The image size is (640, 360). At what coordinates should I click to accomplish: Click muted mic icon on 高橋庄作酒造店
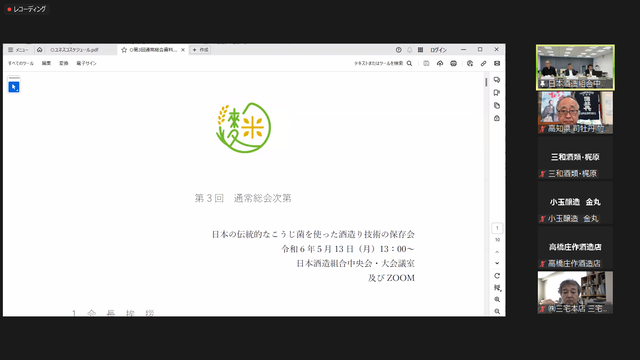pos(542,264)
